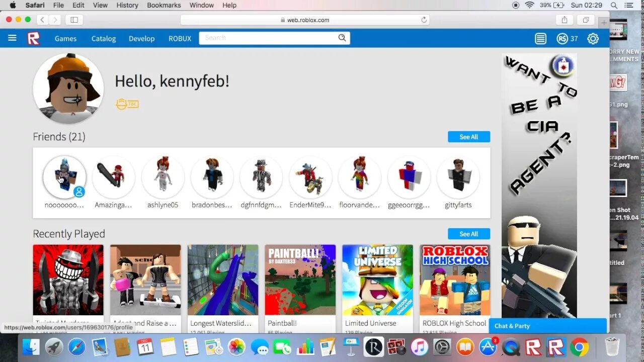Open FaceTime in the Dock

click(x=282, y=347)
